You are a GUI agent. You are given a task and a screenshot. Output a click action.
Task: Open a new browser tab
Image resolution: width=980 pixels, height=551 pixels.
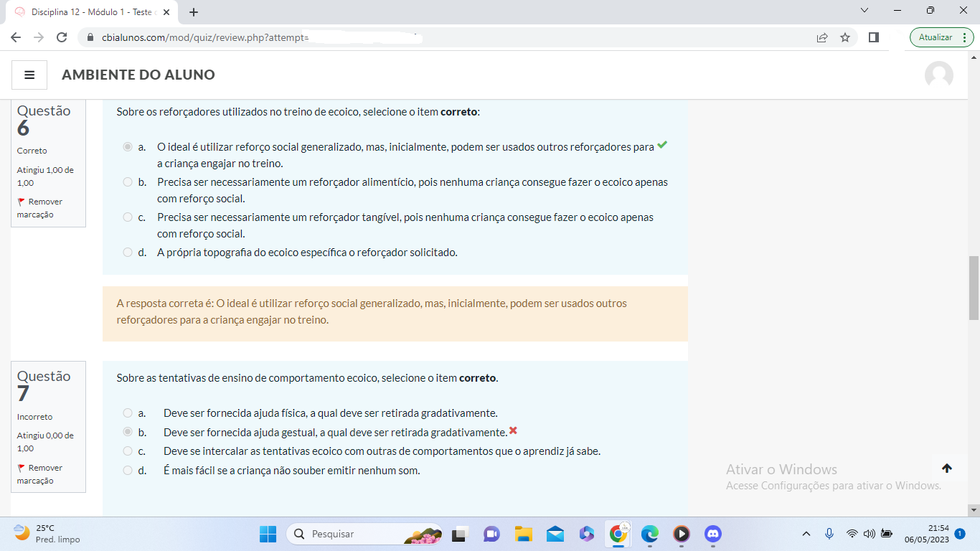click(x=194, y=12)
